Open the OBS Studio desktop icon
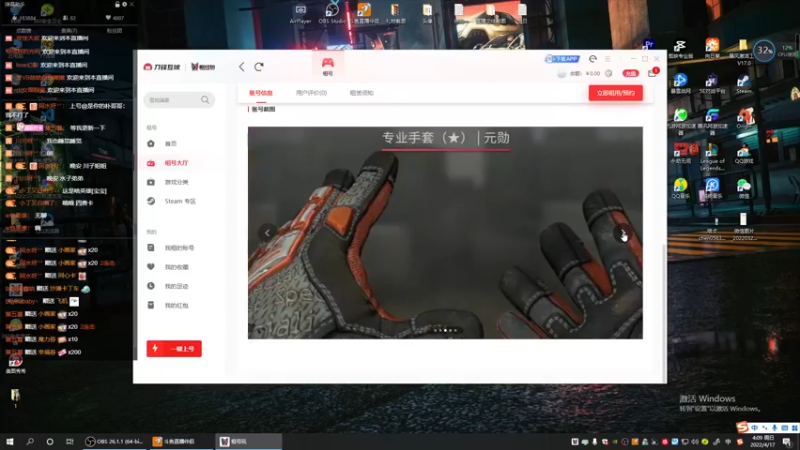 pos(332,14)
